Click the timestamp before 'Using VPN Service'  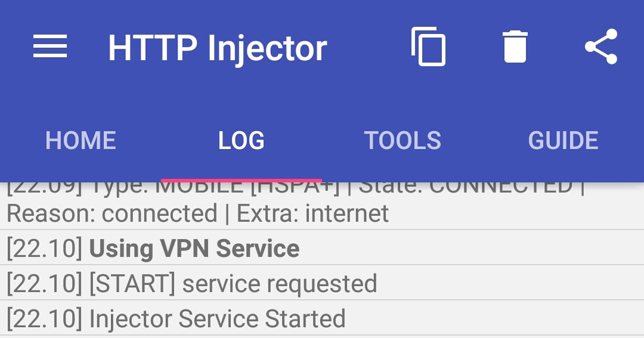[x=45, y=249]
